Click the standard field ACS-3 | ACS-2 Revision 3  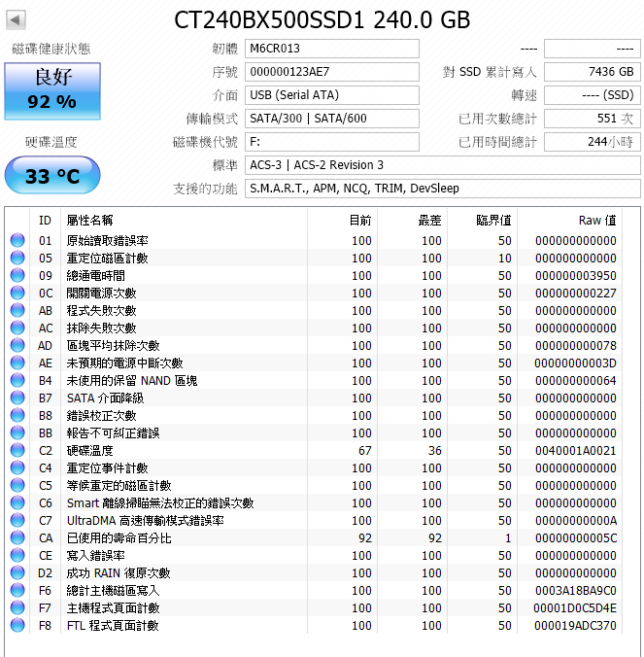443,165
